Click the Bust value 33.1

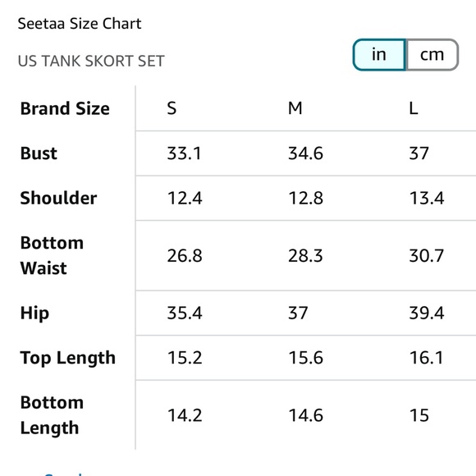point(184,153)
